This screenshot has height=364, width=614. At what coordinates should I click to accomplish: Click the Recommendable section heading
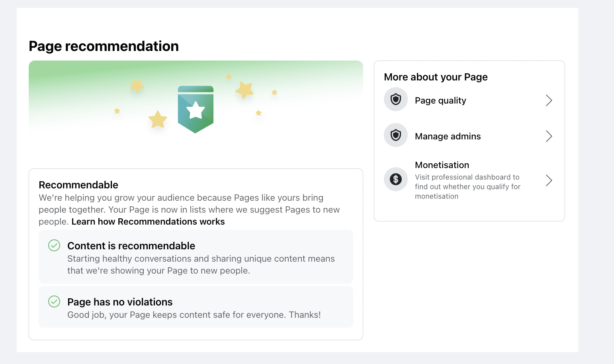coord(78,185)
